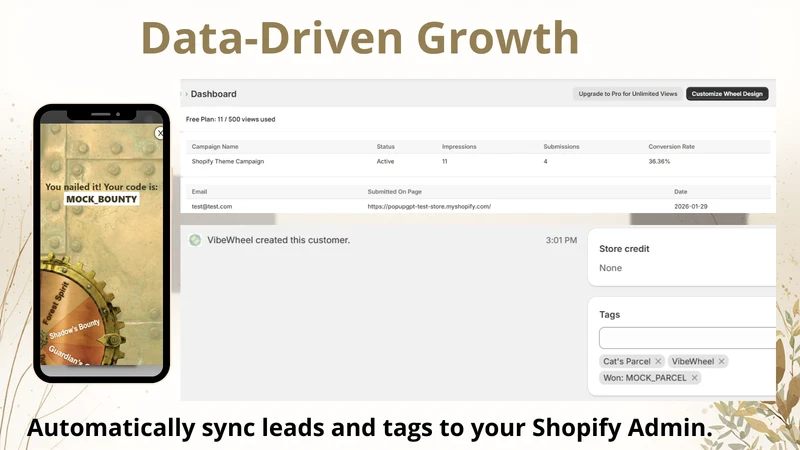Click the None store credit value
The image size is (800, 450).
pos(610,268)
